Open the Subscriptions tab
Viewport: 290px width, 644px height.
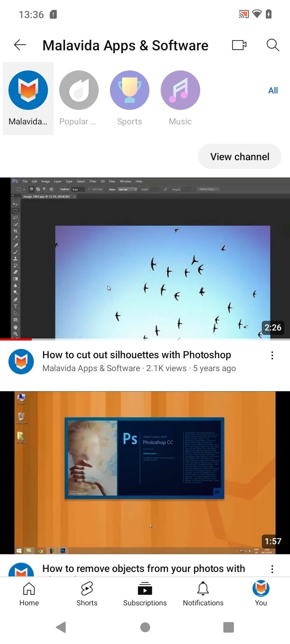(145, 594)
